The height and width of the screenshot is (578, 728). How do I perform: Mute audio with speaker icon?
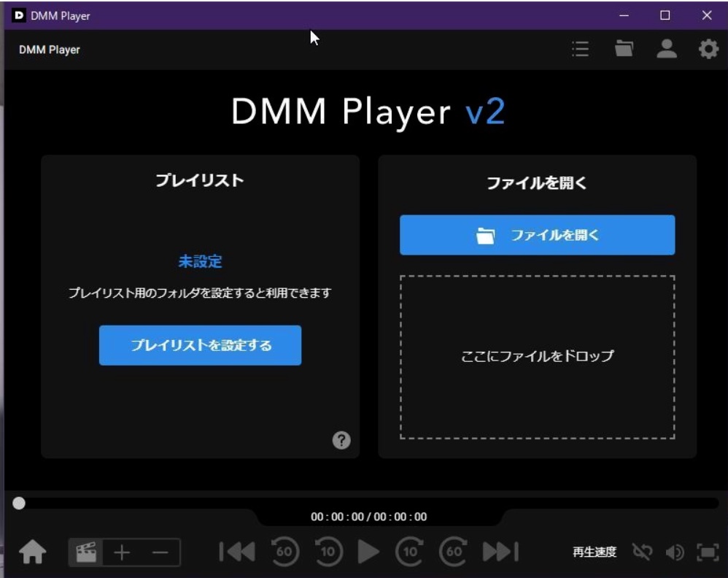click(x=675, y=552)
